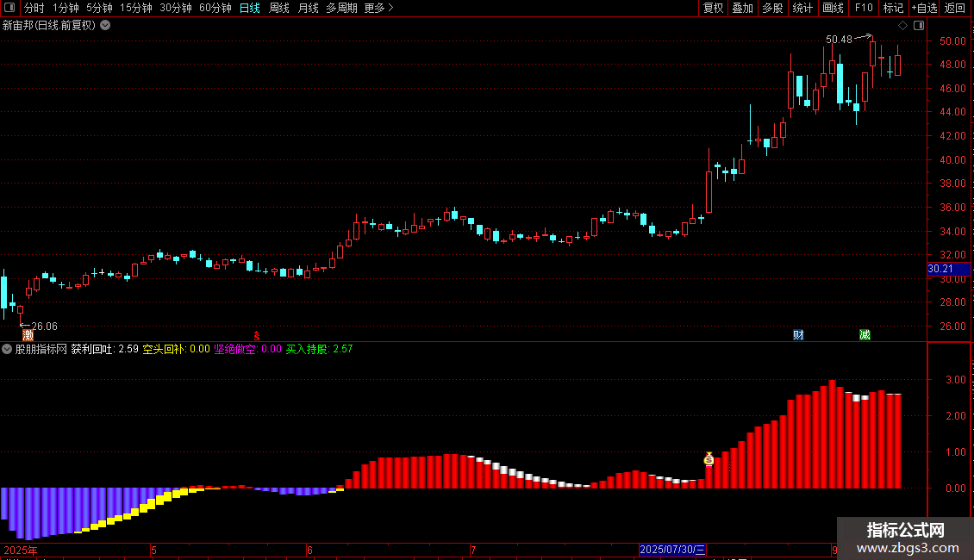Screen dimensions: 974x560
Task: Open F10 company information
Action: (864, 8)
